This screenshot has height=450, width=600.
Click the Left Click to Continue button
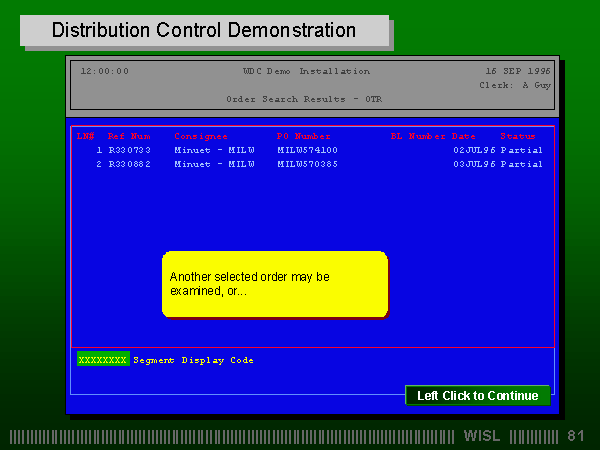(477, 396)
